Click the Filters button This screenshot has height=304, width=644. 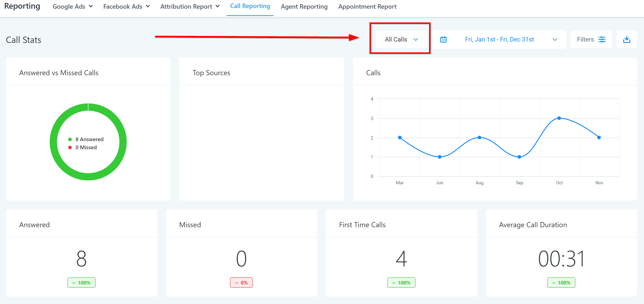coord(586,40)
